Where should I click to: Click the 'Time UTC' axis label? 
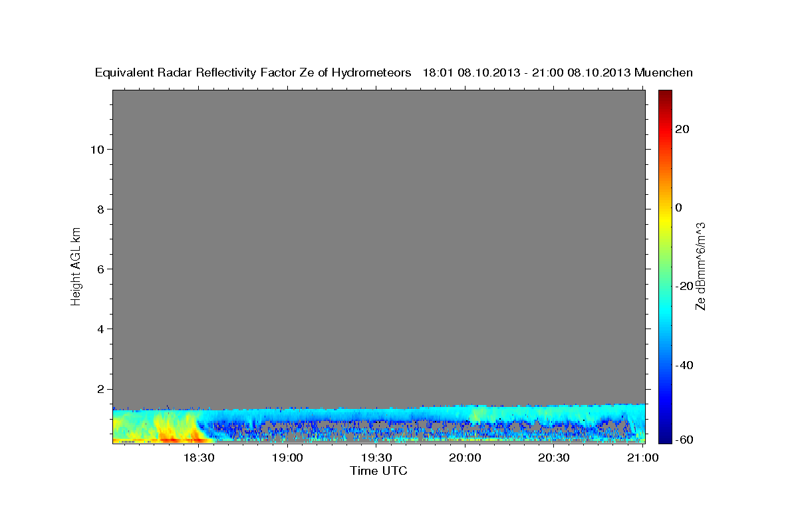pyautogui.click(x=378, y=471)
